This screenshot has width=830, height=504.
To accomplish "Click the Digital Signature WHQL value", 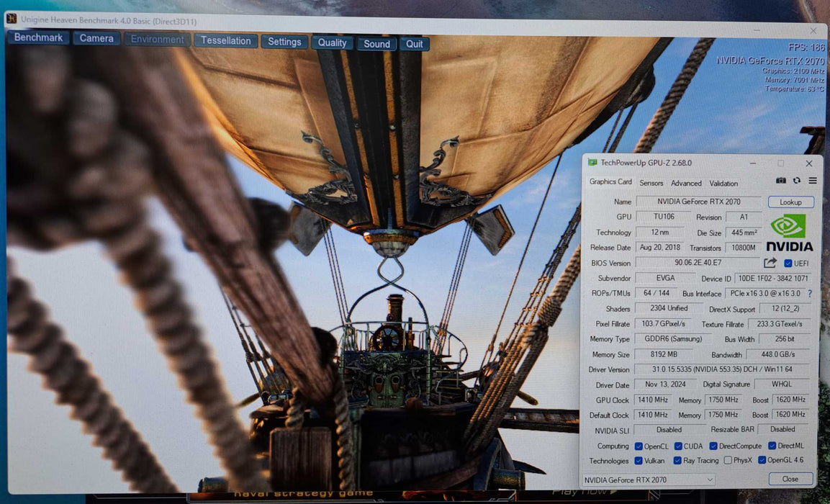I will pos(782,384).
